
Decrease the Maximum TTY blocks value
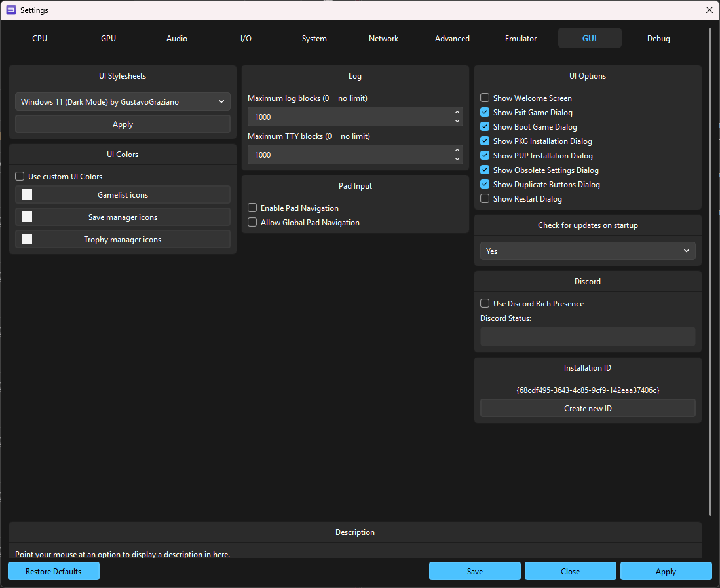pyautogui.click(x=457, y=158)
